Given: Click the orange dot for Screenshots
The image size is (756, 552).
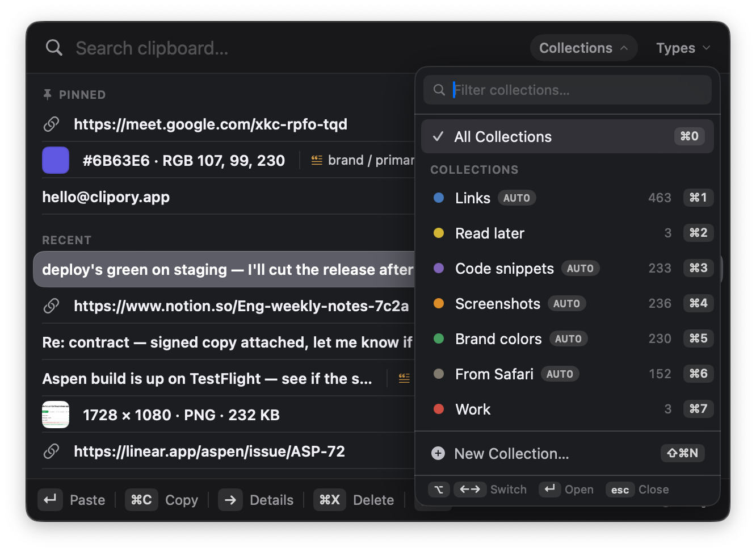Looking at the screenshot, I should pyautogui.click(x=439, y=303).
